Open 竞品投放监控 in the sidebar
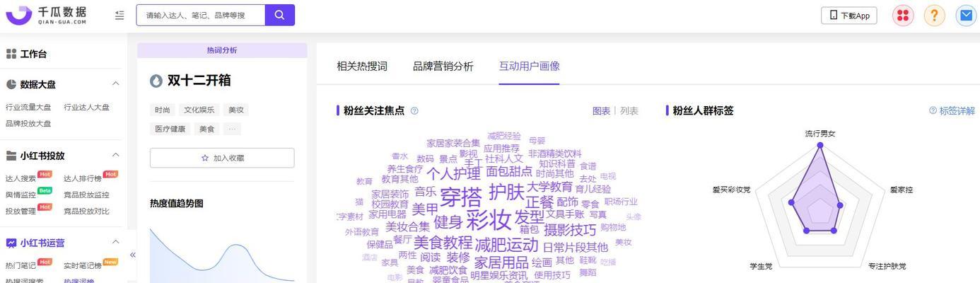The image size is (980, 283). point(86,195)
